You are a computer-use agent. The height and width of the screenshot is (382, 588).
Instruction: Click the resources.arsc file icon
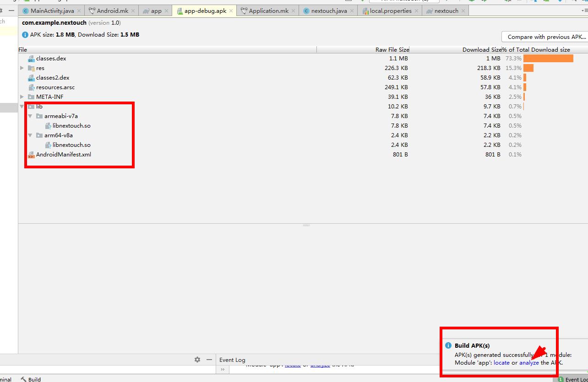tap(32, 87)
